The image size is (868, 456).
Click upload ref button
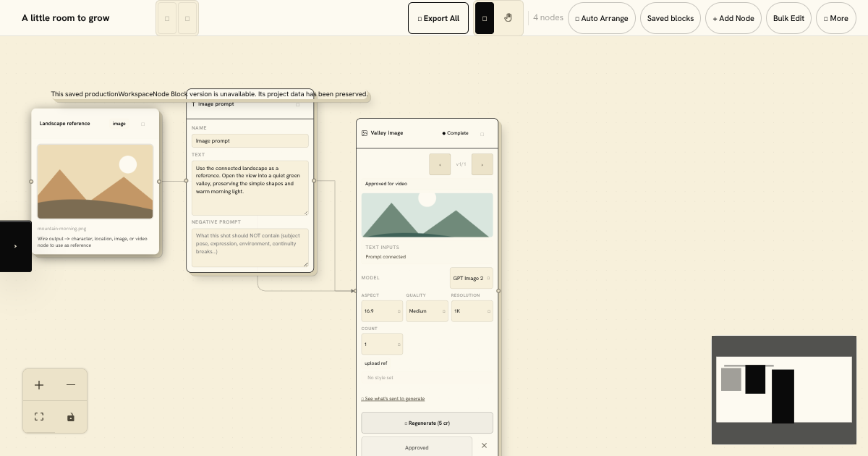(375, 363)
